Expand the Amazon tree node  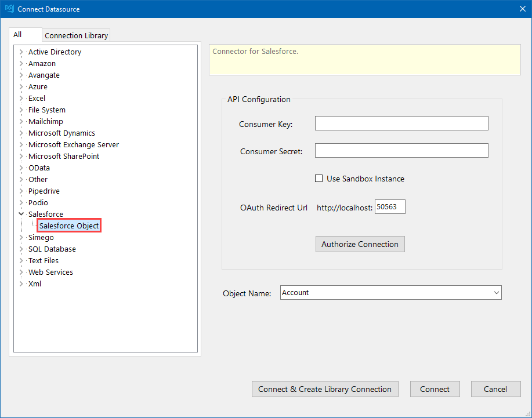tap(21, 63)
